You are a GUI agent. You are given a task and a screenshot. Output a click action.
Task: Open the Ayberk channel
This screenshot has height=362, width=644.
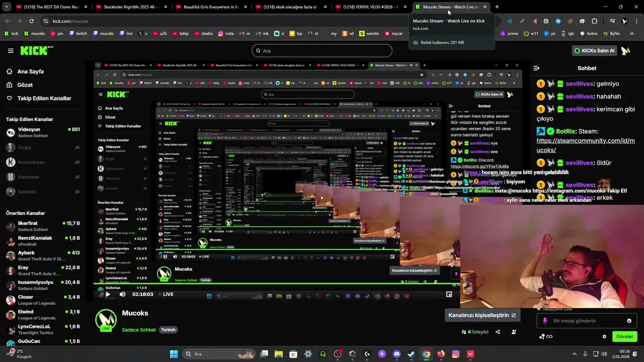tap(43, 255)
